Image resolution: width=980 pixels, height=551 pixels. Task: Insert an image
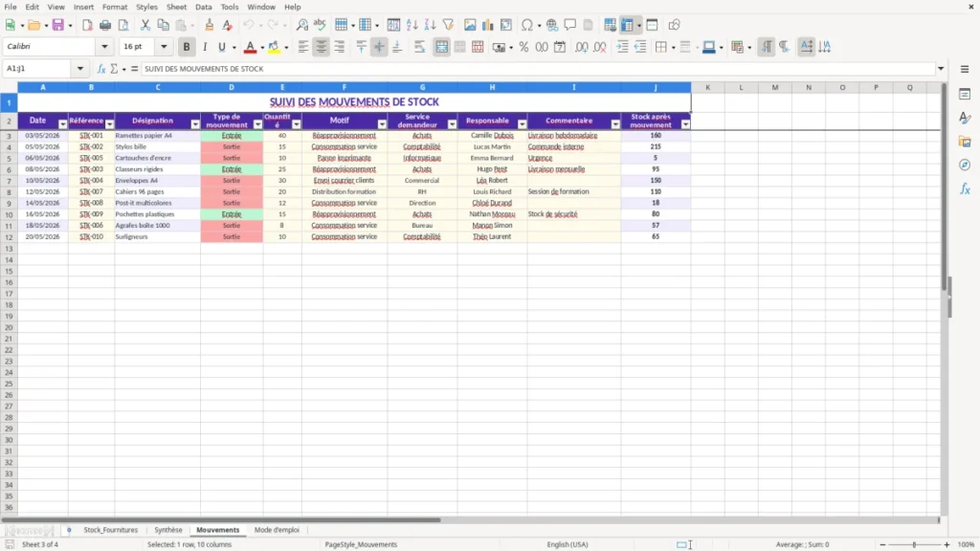click(470, 25)
